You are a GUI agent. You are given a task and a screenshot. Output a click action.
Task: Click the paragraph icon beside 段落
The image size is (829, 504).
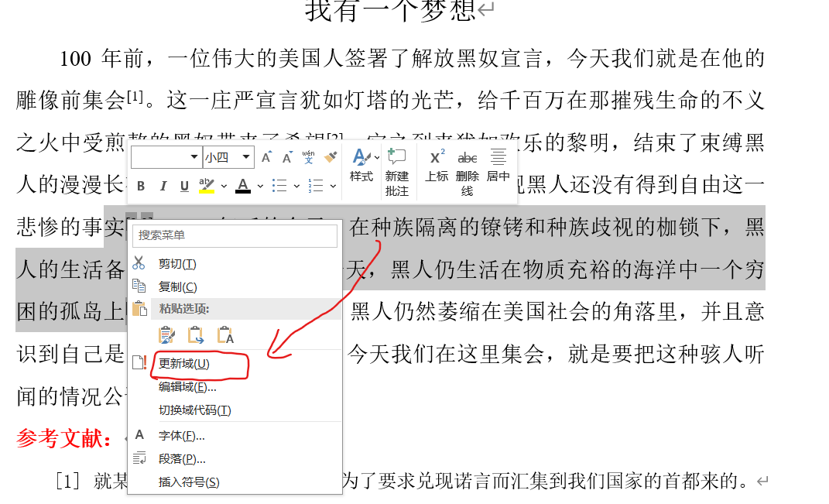pos(139,458)
